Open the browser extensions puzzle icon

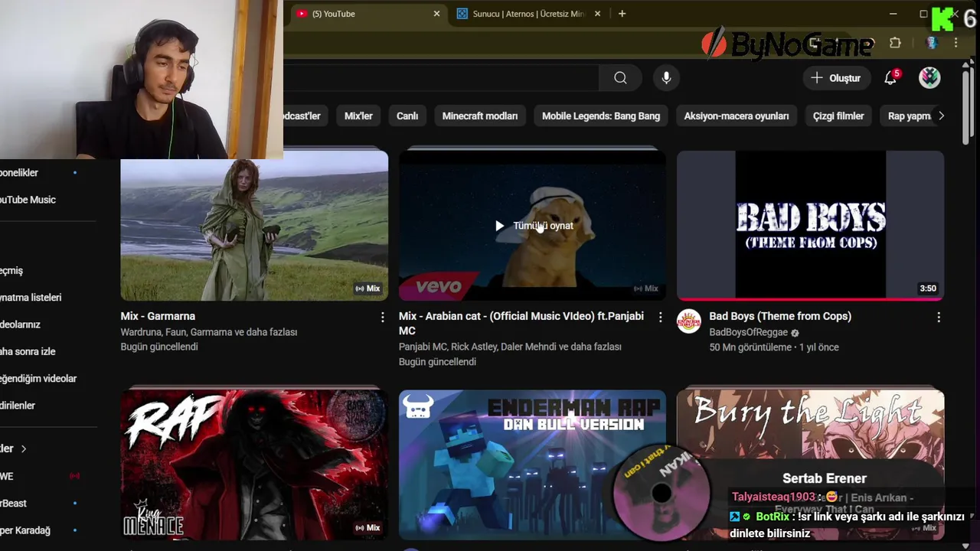click(x=895, y=43)
